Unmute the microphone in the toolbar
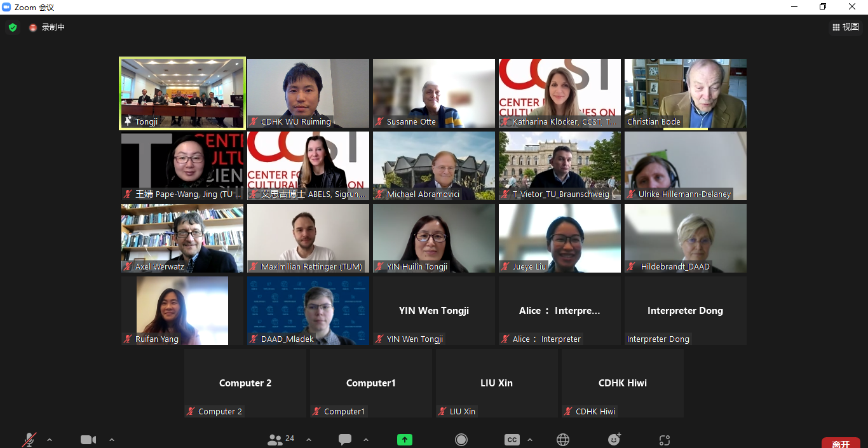868x448 pixels. point(29,440)
